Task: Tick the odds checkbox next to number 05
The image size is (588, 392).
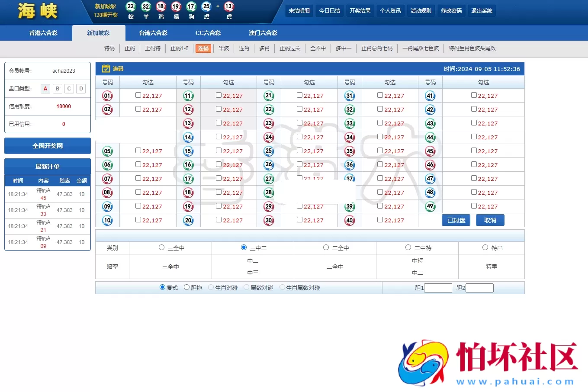Action: click(x=138, y=151)
